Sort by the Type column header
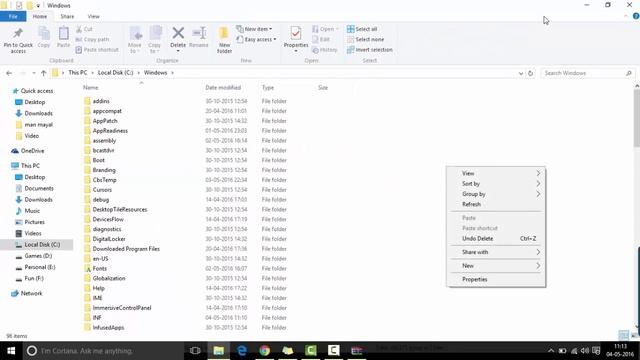This screenshot has width=640, height=360. (268, 87)
